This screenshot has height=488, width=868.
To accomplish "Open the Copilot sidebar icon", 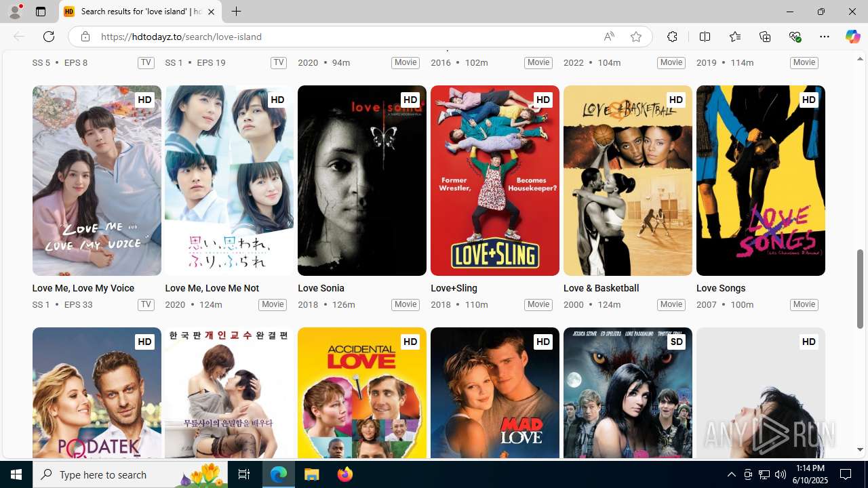I will coord(852,37).
